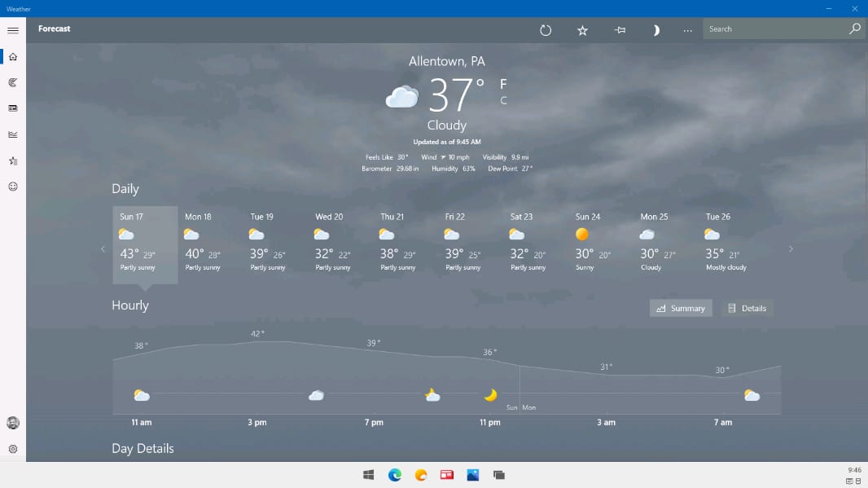The width and height of the screenshot is (868, 488).
Task: Show next days with right chevron
Action: (791, 249)
